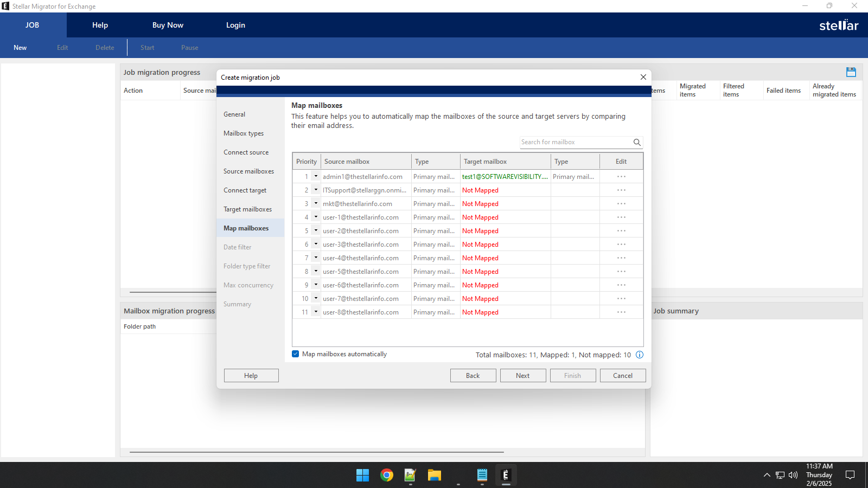Click horizontal scrollbar in Mailbox migration progress
The width and height of the screenshot is (868, 488).
click(316, 452)
